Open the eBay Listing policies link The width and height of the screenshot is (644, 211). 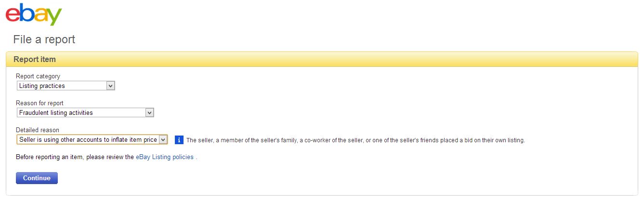pos(164,157)
